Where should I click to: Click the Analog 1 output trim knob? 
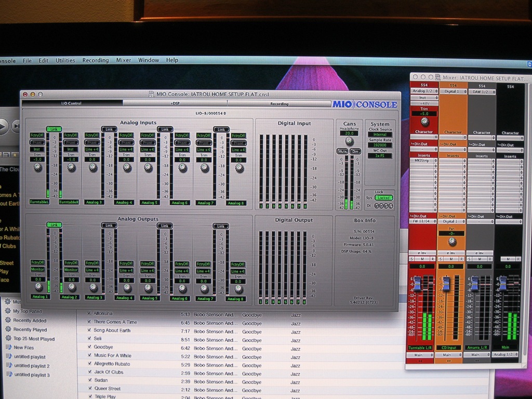(38, 287)
